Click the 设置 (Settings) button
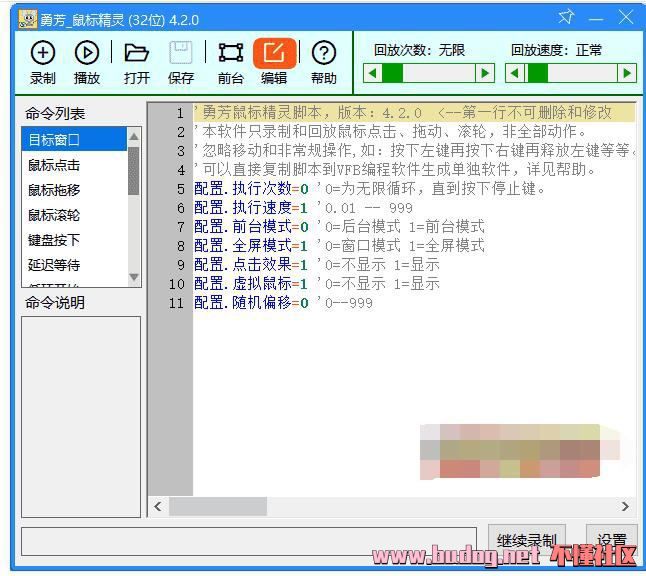 pyautogui.click(x=611, y=540)
